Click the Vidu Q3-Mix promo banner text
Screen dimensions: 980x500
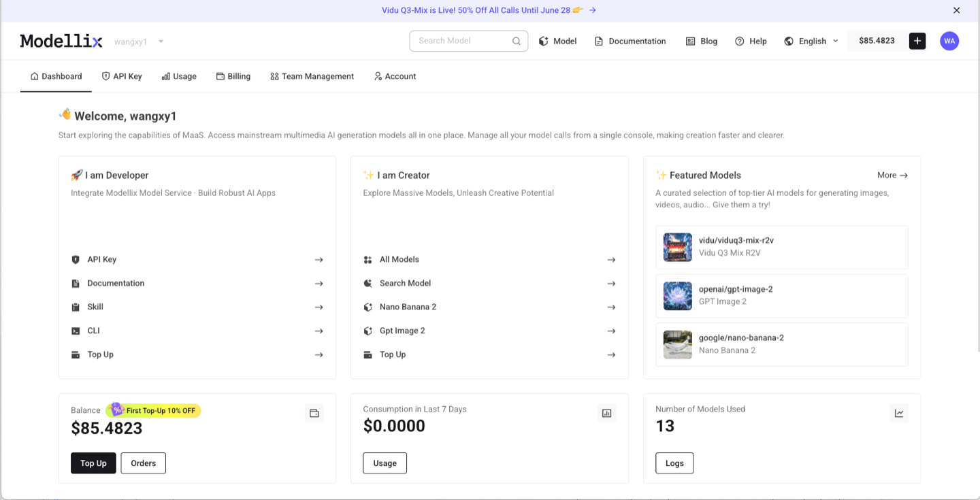tap(483, 10)
